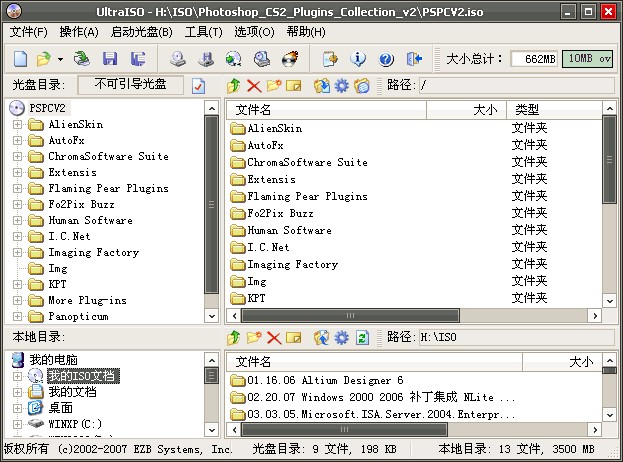
Task: Open the 工具(T) menu
Action: click(x=203, y=33)
